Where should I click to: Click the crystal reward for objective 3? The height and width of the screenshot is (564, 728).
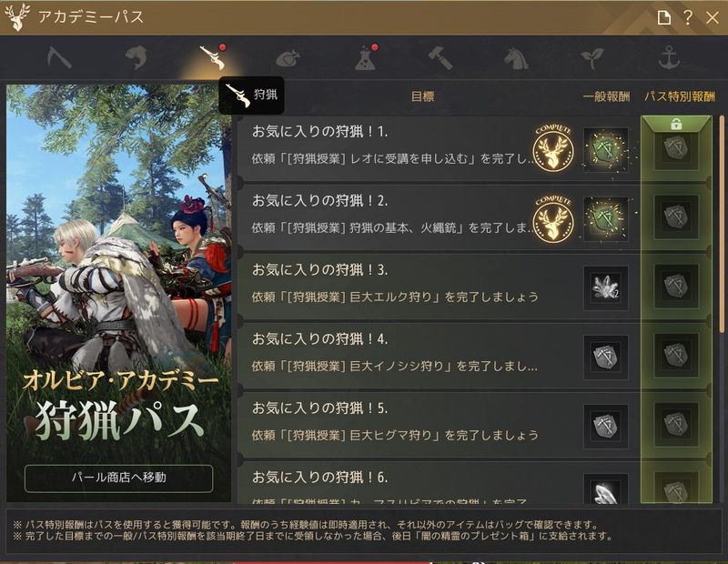coord(605,287)
